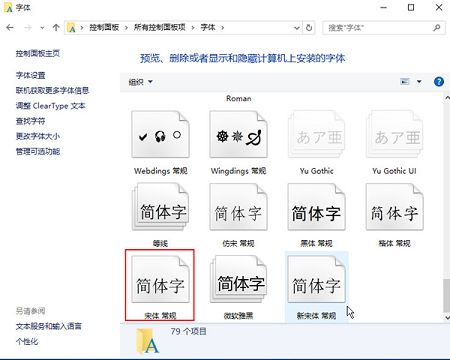Click the change view layout icon
The image size is (450, 360).
(405, 81)
